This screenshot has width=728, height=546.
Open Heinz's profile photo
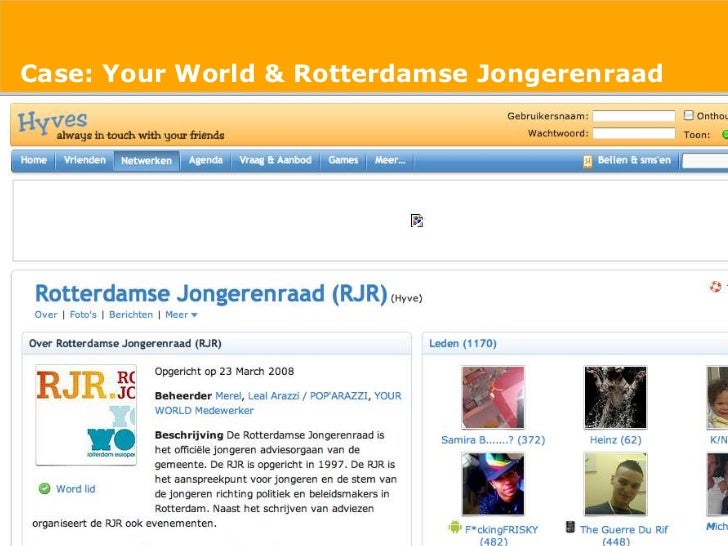coord(615,397)
